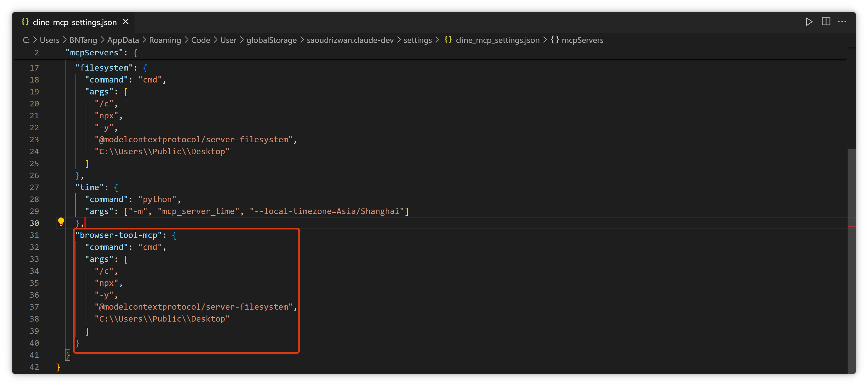Click the braces icon before mcpServers breadcrumb

pos(555,40)
